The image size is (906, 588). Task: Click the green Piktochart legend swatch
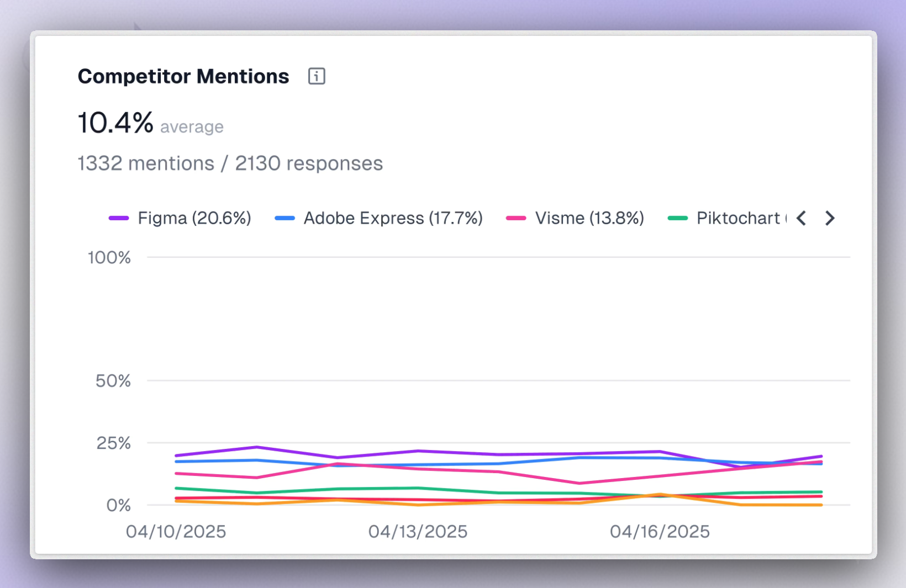(x=677, y=219)
